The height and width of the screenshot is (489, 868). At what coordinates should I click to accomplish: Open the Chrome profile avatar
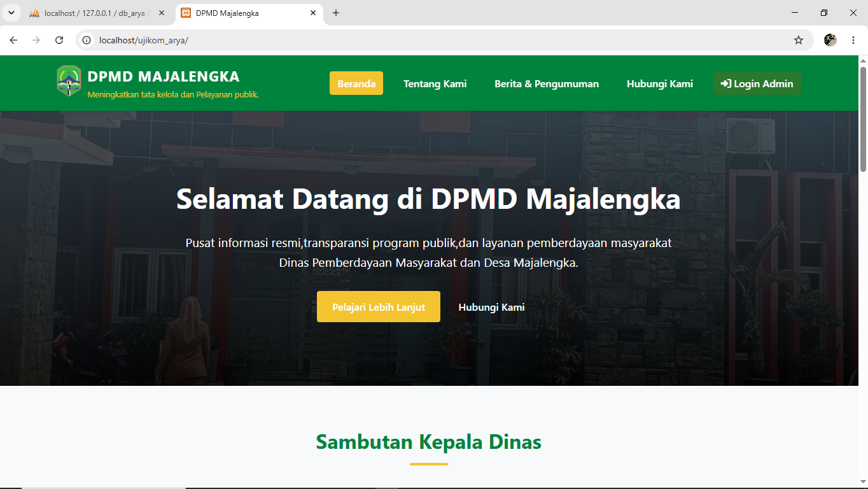pos(830,40)
